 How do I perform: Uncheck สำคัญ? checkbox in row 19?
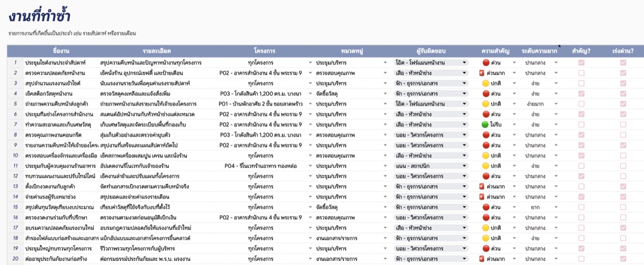[x=581, y=248]
